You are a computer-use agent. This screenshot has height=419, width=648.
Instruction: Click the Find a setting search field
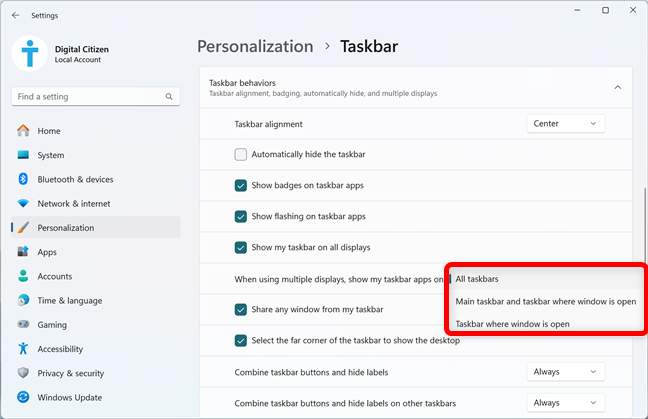96,97
